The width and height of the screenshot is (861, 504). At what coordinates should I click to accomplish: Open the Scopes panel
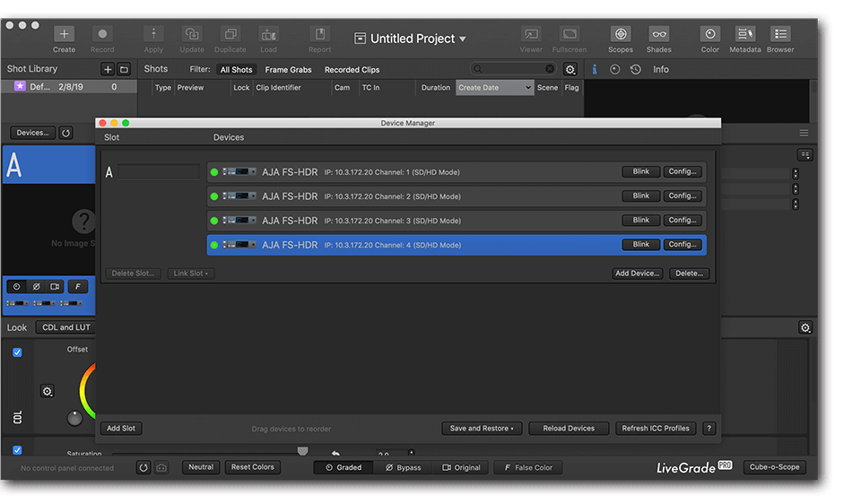click(620, 34)
